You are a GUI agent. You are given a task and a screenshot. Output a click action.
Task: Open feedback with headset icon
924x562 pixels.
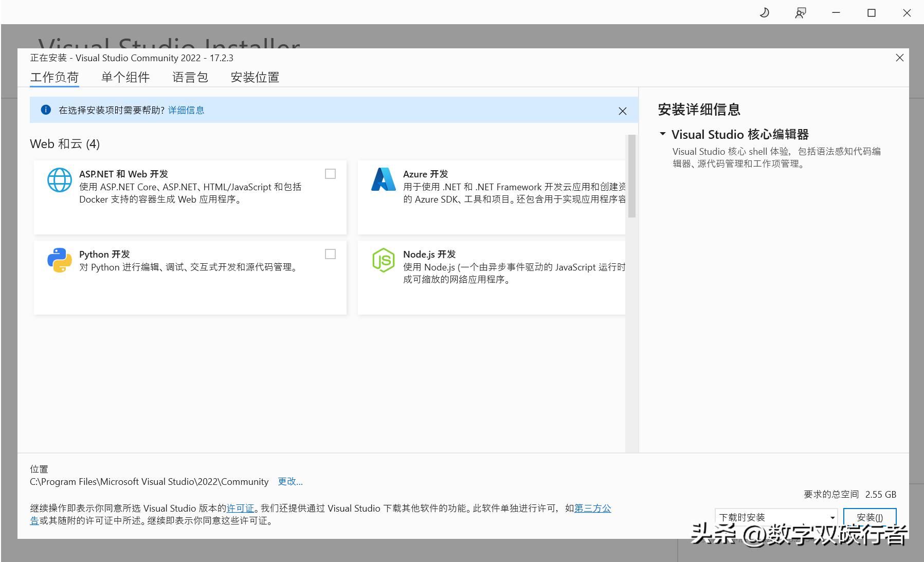click(x=801, y=12)
